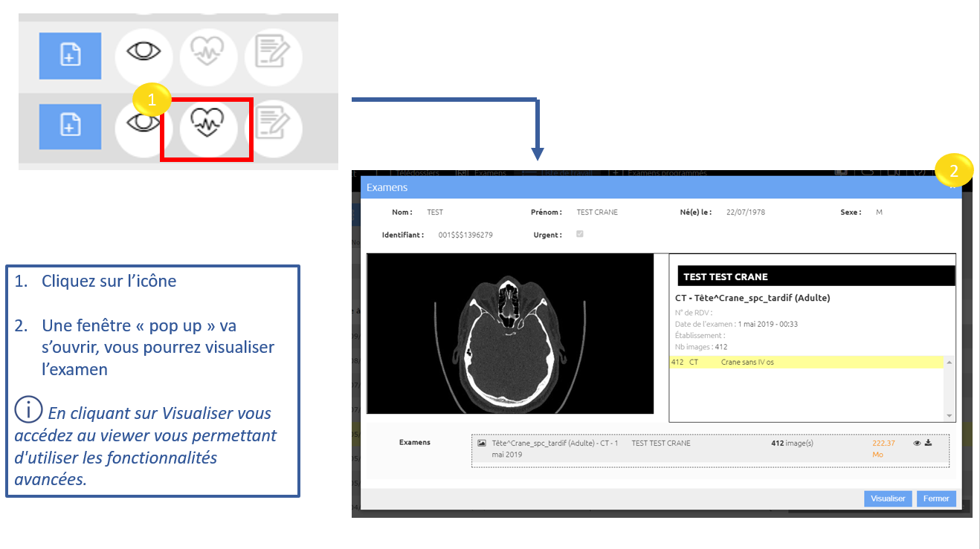This screenshot has height=549, width=980.
Task: Click the series list scrollbar down arrow
Action: pyautogui.click(x=949, y=415)
